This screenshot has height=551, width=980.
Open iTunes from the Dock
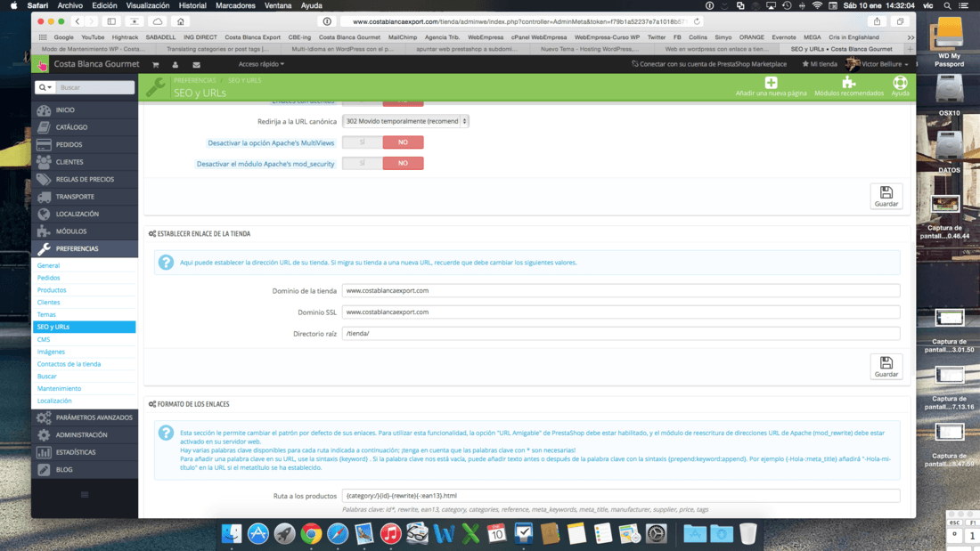click(390, 533)
